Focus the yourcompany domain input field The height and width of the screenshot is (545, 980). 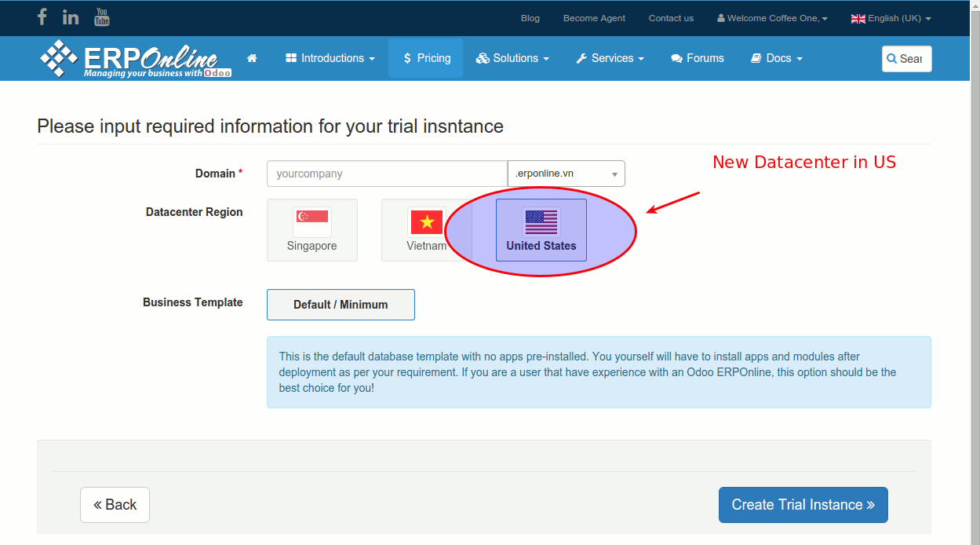[387, 174]
